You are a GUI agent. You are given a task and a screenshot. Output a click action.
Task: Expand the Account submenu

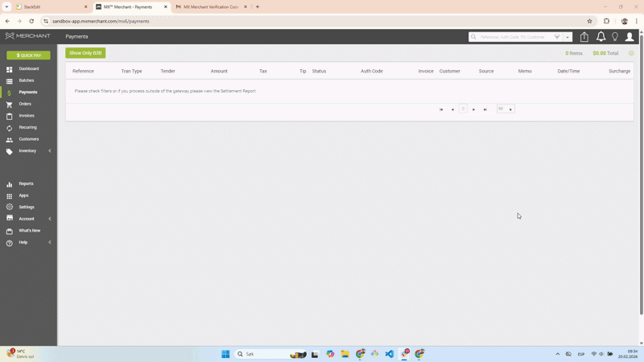(50, 219)
